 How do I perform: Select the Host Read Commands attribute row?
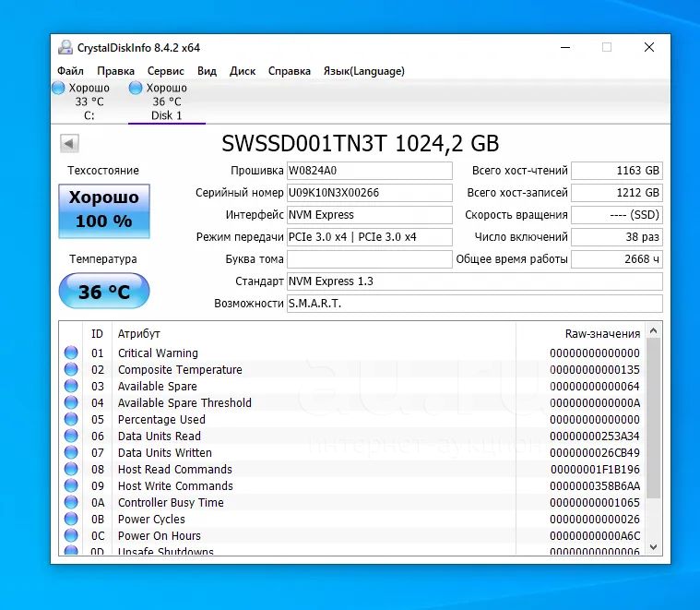[352, 469]
